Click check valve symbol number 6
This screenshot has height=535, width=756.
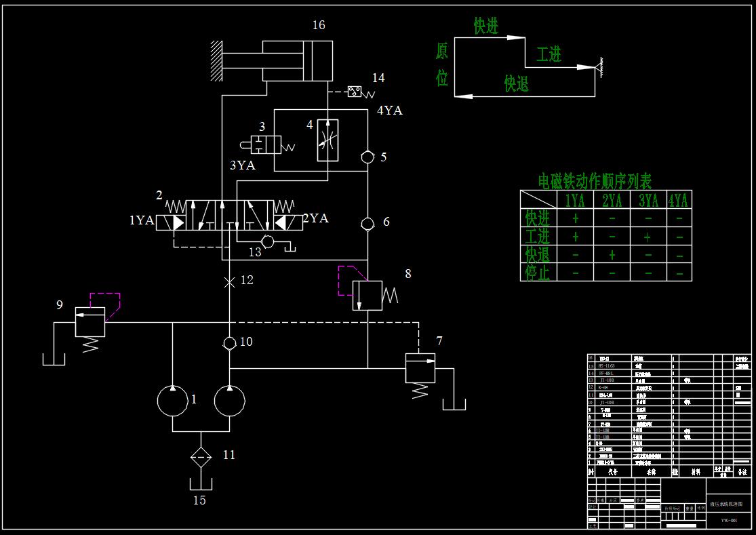[367, 224]
